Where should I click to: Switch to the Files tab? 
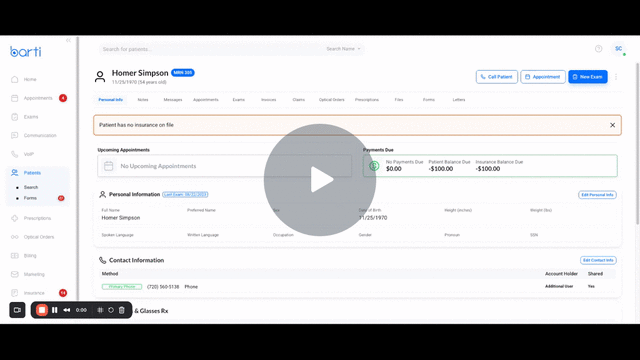[399, 100]
